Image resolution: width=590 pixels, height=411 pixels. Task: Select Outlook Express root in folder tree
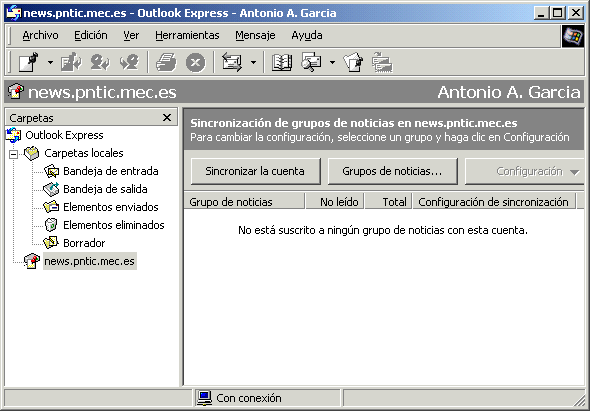tap(64, 135)
